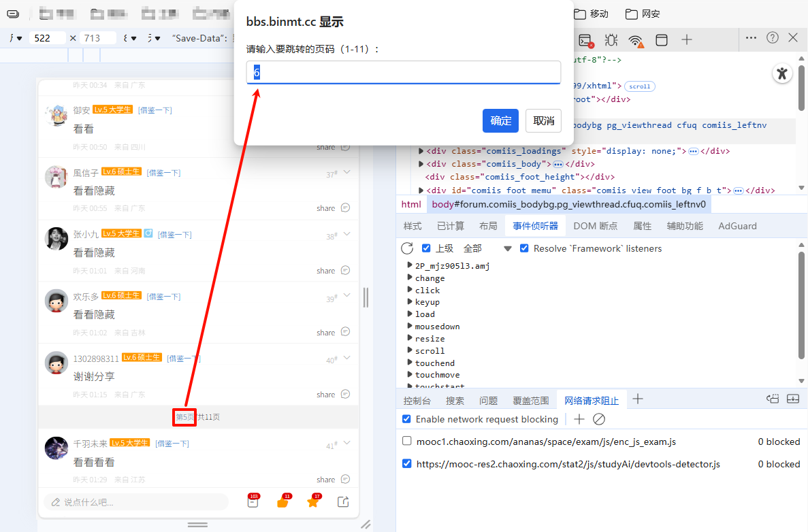Image resolution: width=808 pixels, height=532 pixels.
Task: Click the DOM tree panel scrollbar thumb
Action: [801, 88]
